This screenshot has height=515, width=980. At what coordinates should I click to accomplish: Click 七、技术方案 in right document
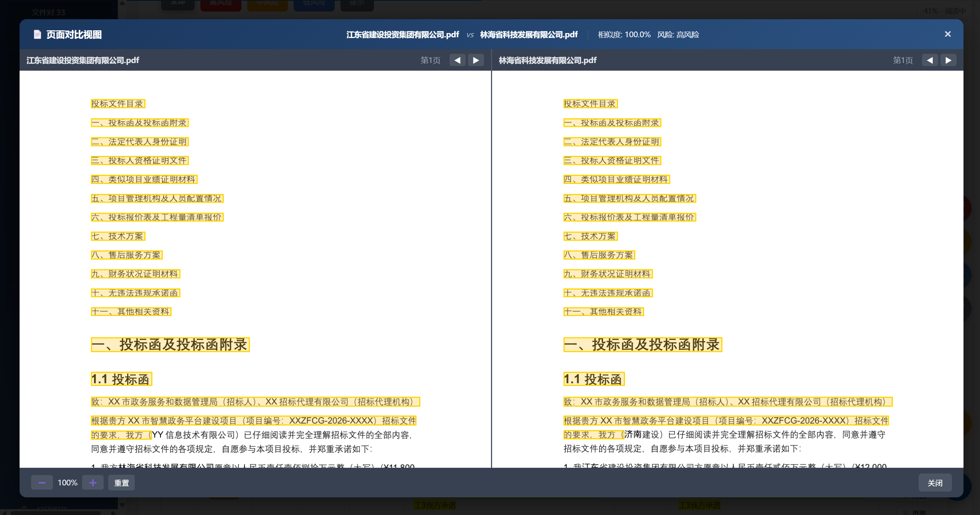pos(590,236)
